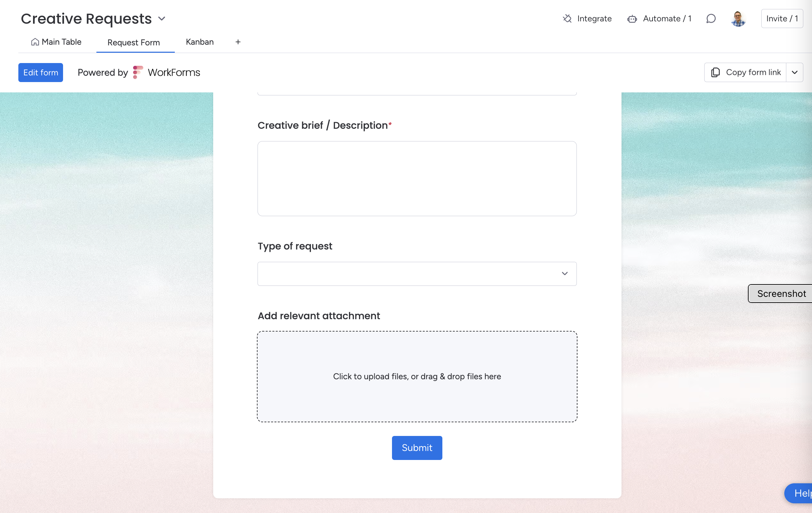Click the Automate robot icon

(x=632, y=19)
